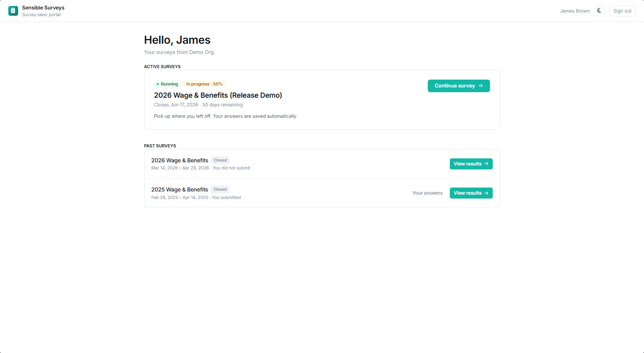Toggle dark mode with the moon icon
Image resolution: width=644 pixels, height=353 pixels.
click(599, 11)
